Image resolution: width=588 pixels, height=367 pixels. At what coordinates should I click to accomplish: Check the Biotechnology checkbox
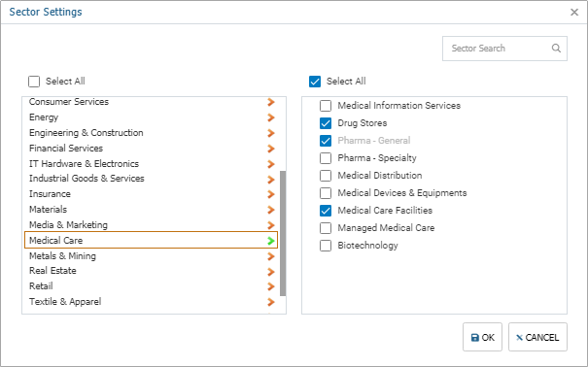(x=326, y=246)
